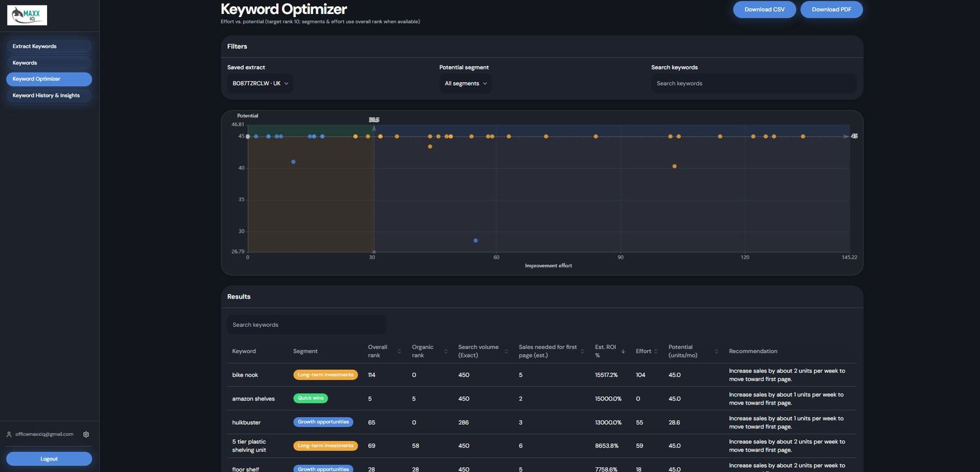Click the blue chart point near potential 41
The height and width of the screenshot is (472, 980).
[x=293, y=162]
